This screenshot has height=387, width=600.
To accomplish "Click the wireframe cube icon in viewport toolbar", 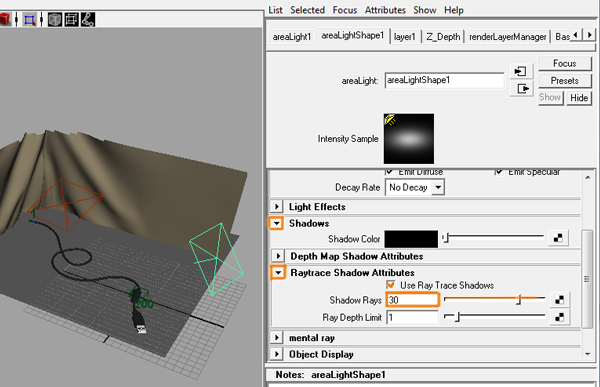I will (x=71, y=19).
